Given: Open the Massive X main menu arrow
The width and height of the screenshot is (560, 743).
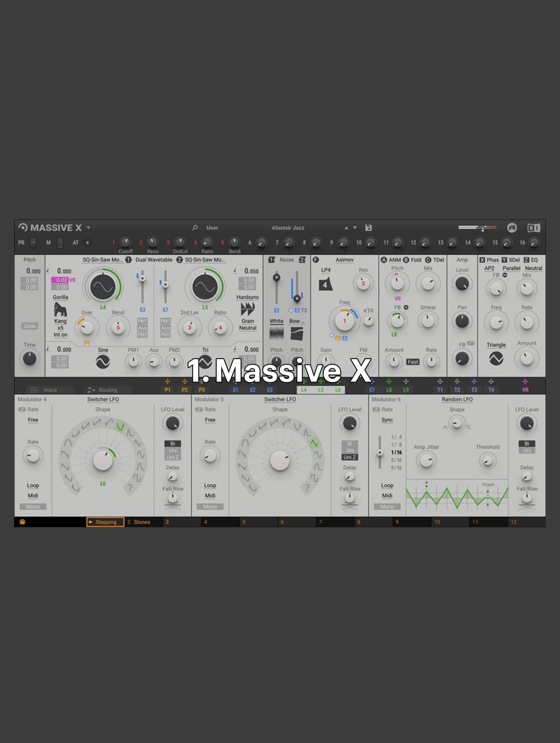Looking at the screenshot, I should pos(88,228).
